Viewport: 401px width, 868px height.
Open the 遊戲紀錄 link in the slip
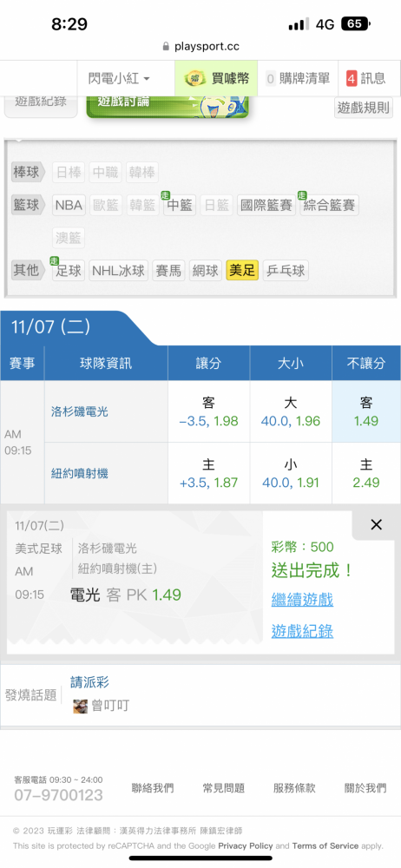pos(302,630)
